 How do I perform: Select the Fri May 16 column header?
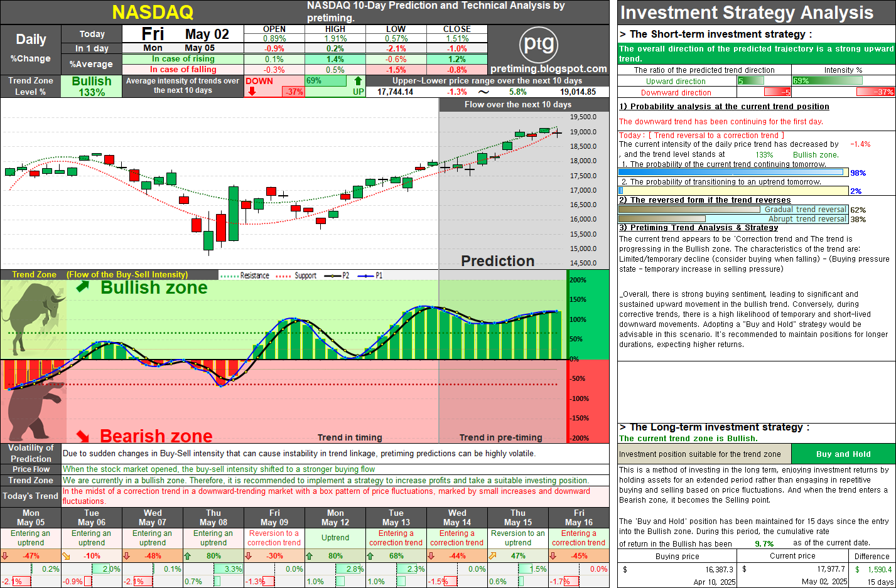click(x=579, y=518)
